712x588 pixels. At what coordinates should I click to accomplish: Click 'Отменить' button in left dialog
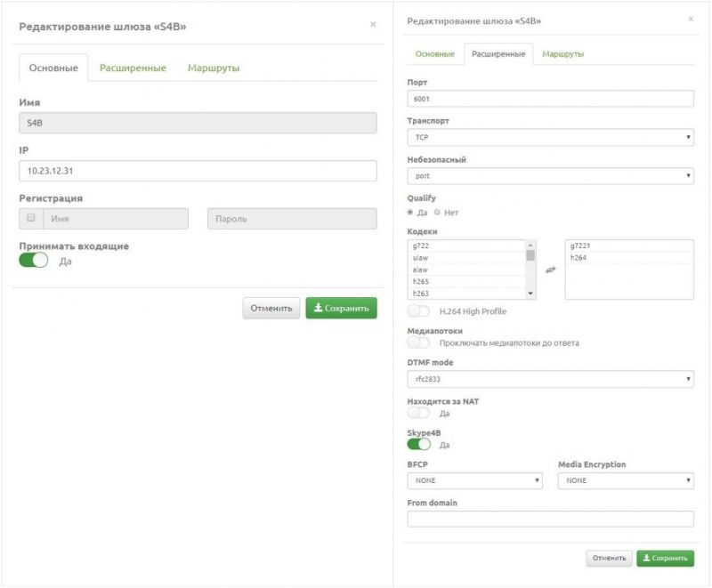tap(271, 308)
